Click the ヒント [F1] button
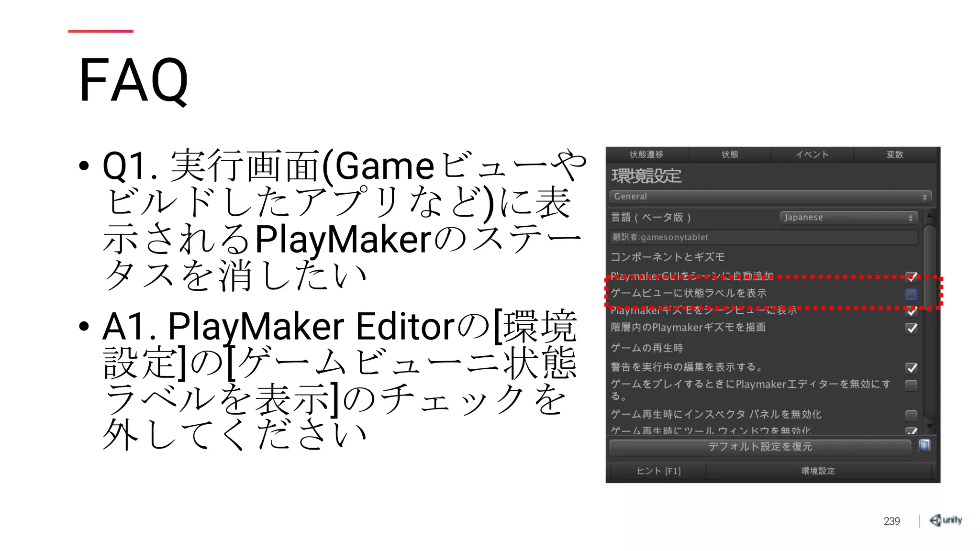 click(x=658, y=471)
